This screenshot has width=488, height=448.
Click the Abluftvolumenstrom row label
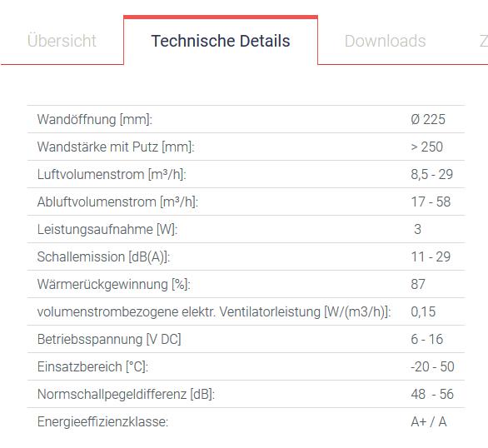117,202
